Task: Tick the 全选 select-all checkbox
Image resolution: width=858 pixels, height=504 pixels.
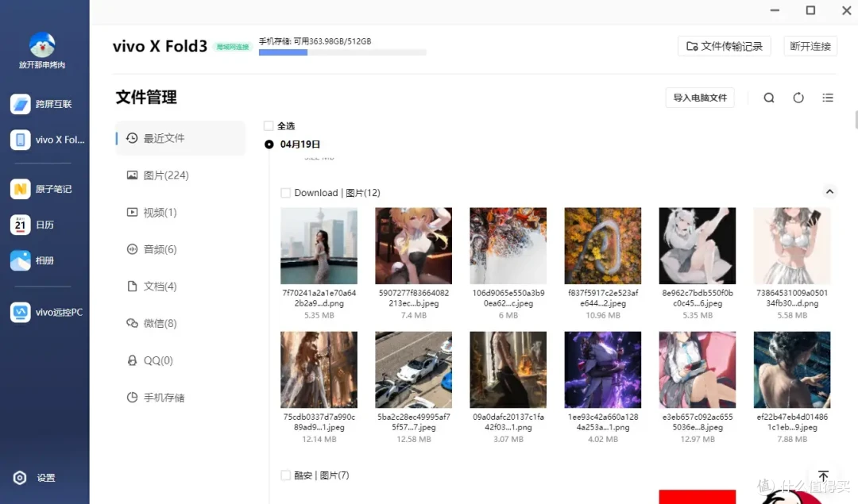Action: pos(269,126)
